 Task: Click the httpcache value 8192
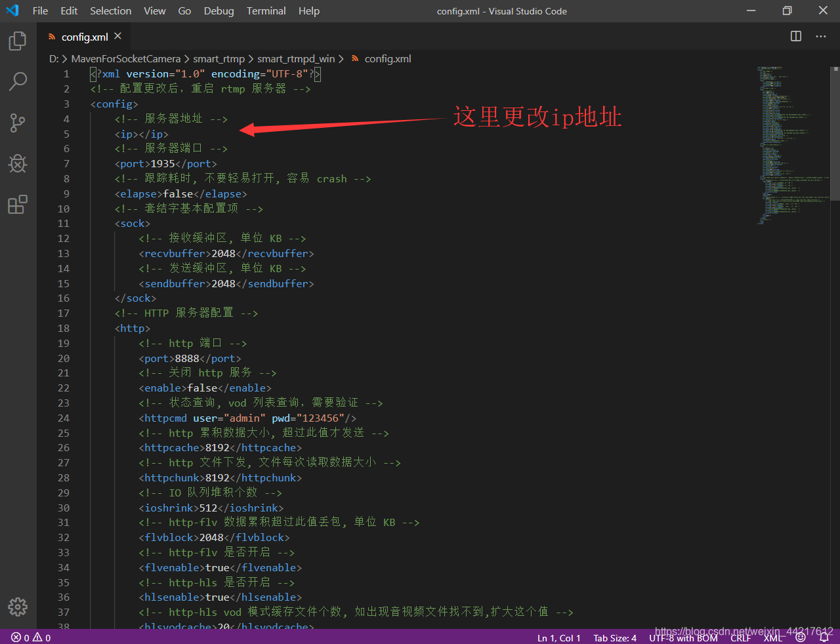(217, 448)
